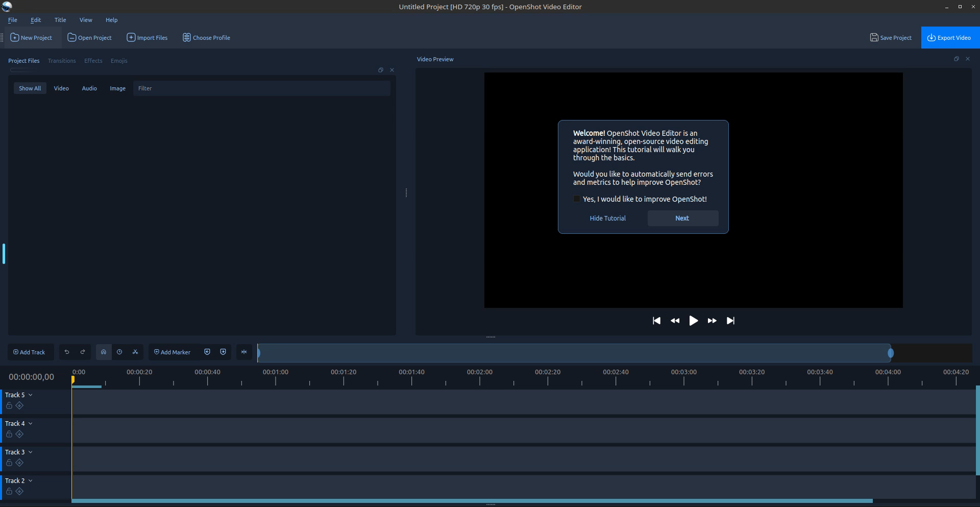
Task: Toggle Track 3 keyframe diamond icon
Action: (19, 463)
